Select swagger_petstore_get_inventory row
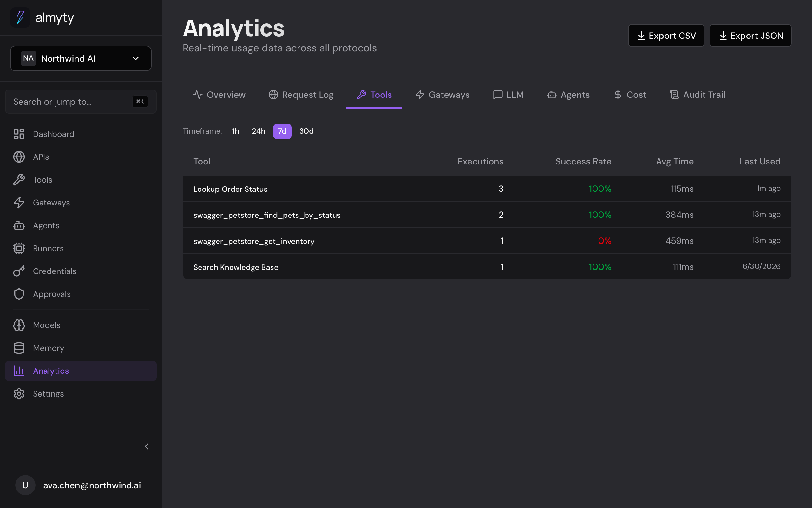Viewport: 812px width, 508px height. coord(487,241)
